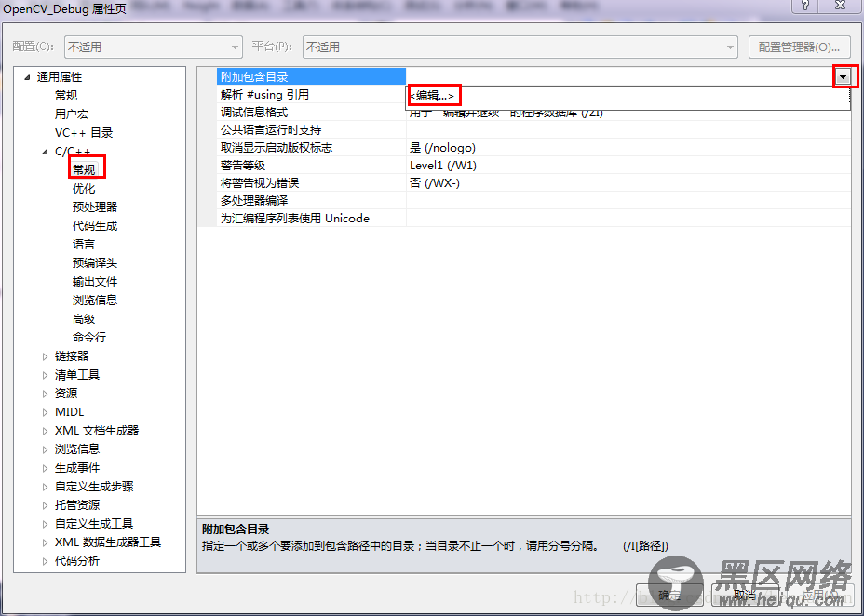The image size is (864, 616).
Task: Expand the 链接器 node
Action: point(46,356)
